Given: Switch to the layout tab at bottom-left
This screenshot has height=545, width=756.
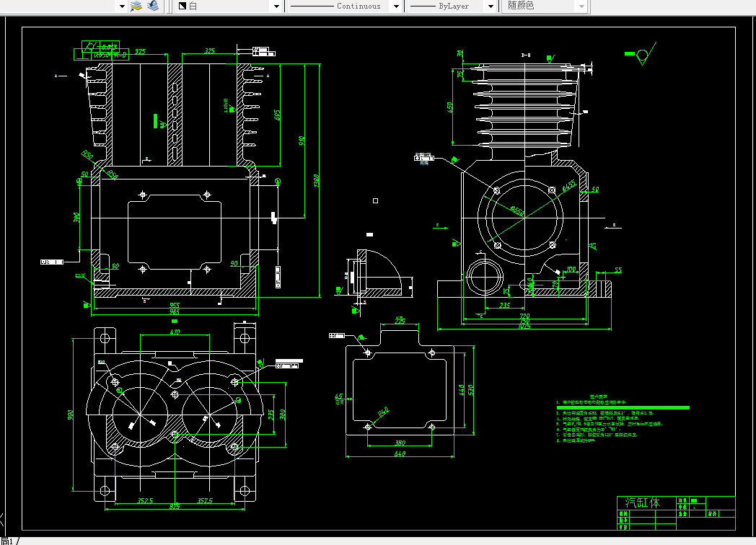Looking at the screenshot, I should (7, 541).
